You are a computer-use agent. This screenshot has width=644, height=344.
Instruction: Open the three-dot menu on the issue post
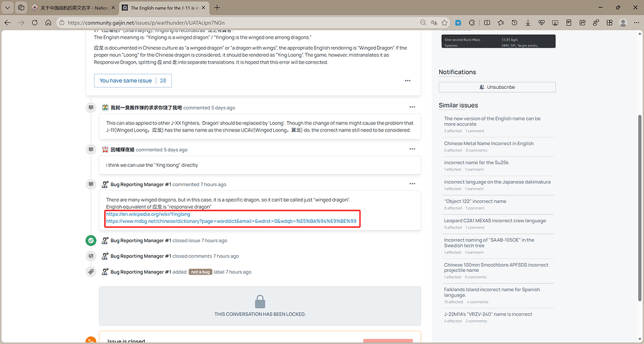coord(408,81)
